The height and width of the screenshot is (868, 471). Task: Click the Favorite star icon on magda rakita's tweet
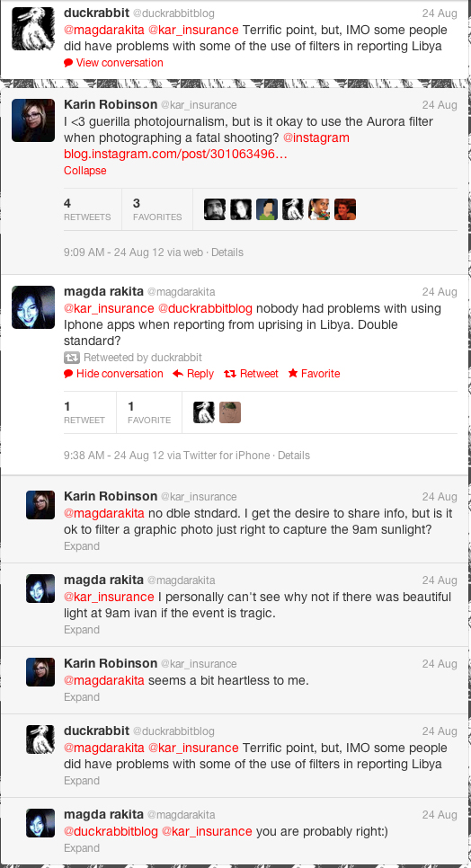293,374
